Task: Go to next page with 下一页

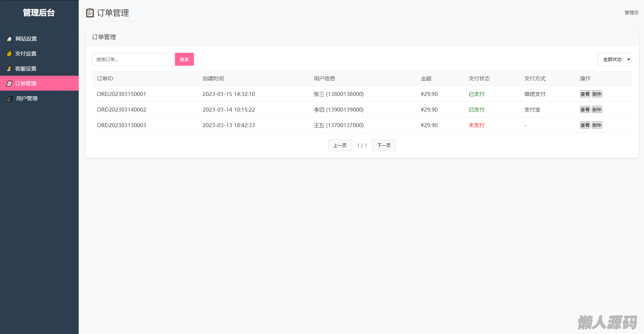Action: click(384, 145)
